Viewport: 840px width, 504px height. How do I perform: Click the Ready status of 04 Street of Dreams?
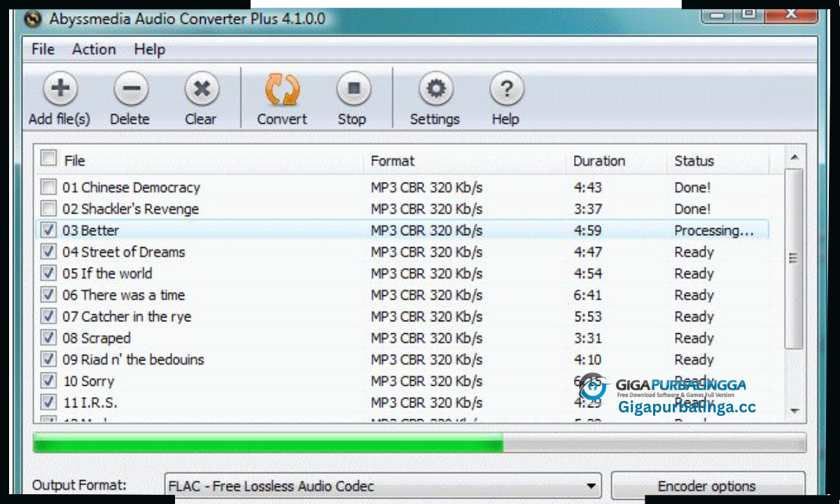click(694, 252)
